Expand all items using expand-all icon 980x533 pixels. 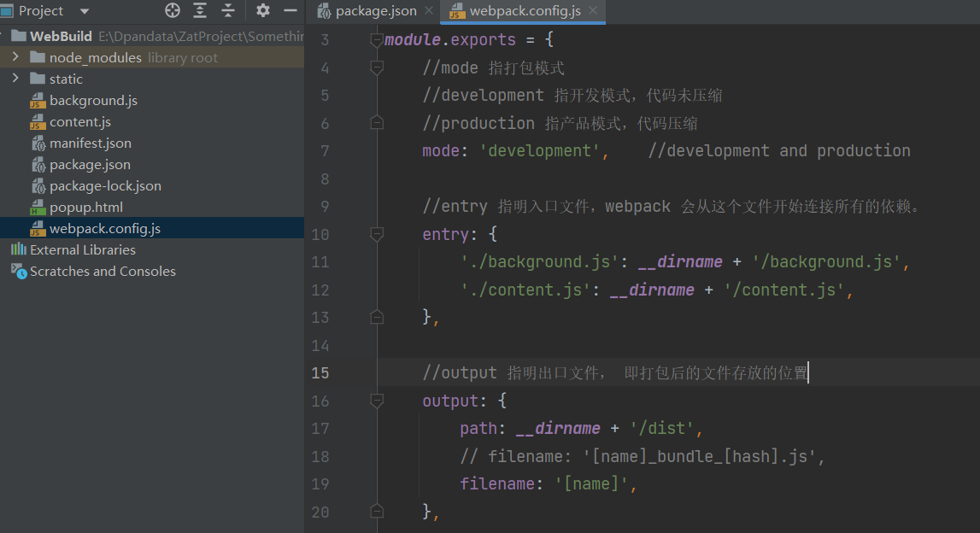click(x=199, y=11)
